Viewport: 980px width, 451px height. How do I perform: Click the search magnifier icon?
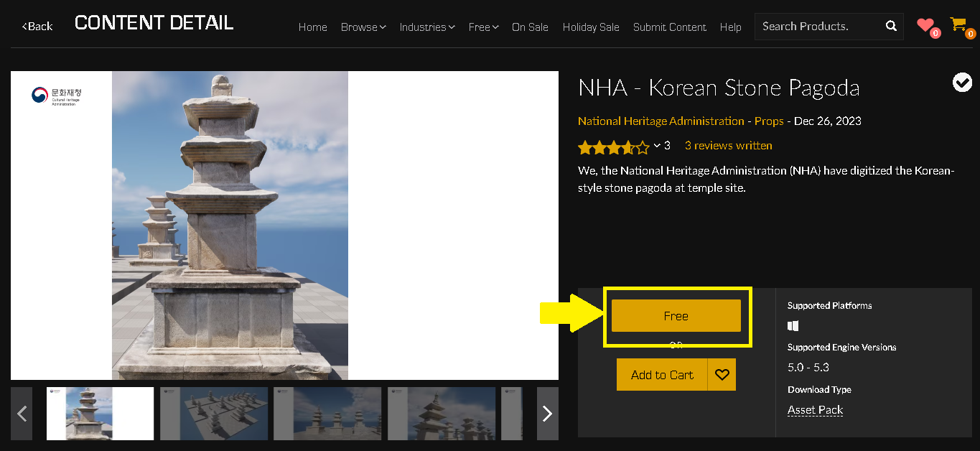coord(891,27)
